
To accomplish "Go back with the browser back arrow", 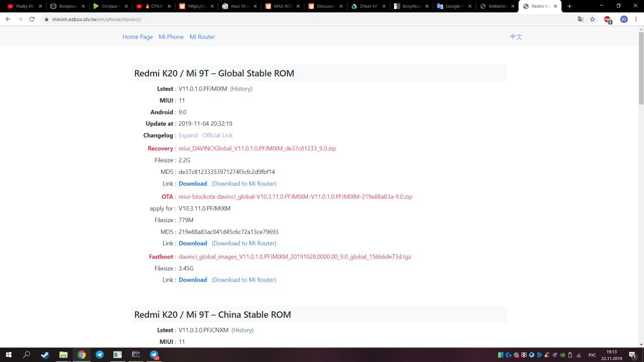I will 8,19.
